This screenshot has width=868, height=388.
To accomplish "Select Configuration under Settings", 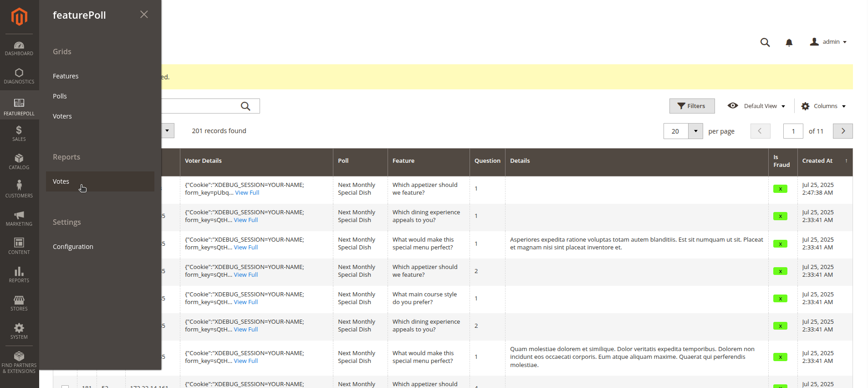I will coord(73,247).
